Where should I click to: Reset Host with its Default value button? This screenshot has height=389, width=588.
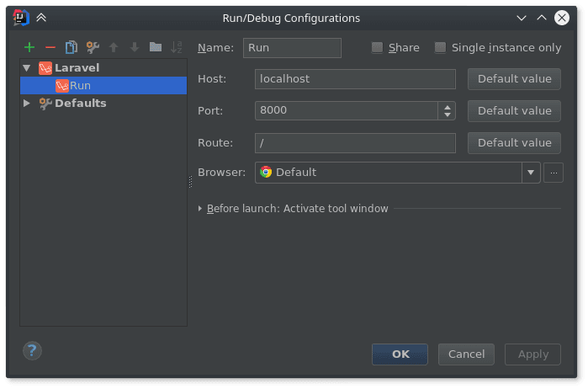[514, 79]
